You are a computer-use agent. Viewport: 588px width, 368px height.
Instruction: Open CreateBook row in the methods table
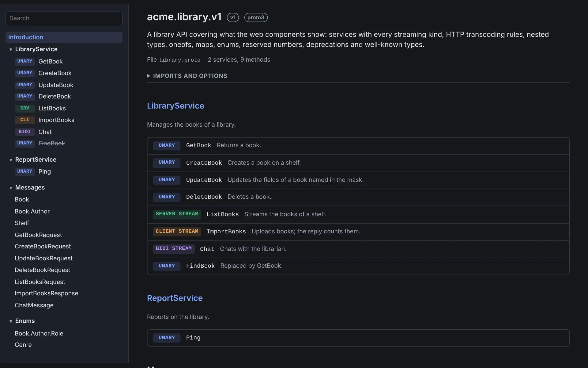coord(358,163)
